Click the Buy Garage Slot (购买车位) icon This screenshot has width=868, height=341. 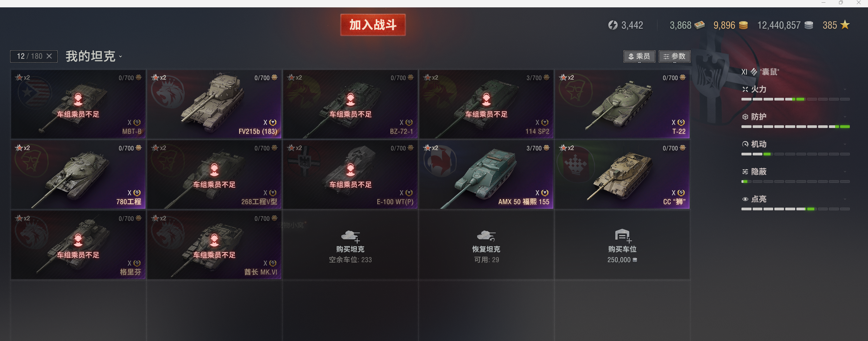pyautogui.click(x=623, y=235)
